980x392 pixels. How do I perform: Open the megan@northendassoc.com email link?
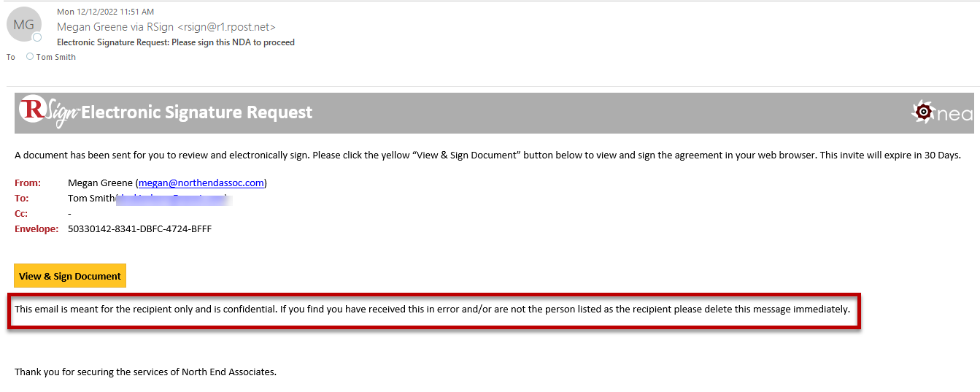tap(201, 183)
